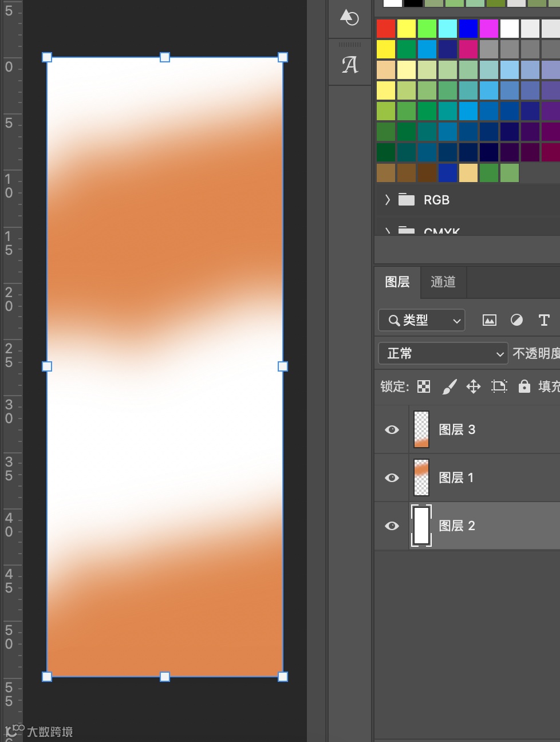Click the RGB folder label
Image resolution: width=560 pixels, height=742 pixels.
pos(436,200)
